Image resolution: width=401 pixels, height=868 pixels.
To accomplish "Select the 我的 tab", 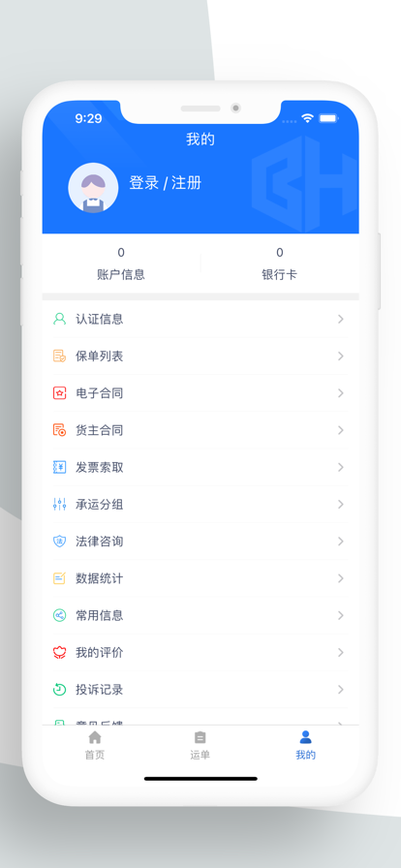I will [x=306, y=745].
